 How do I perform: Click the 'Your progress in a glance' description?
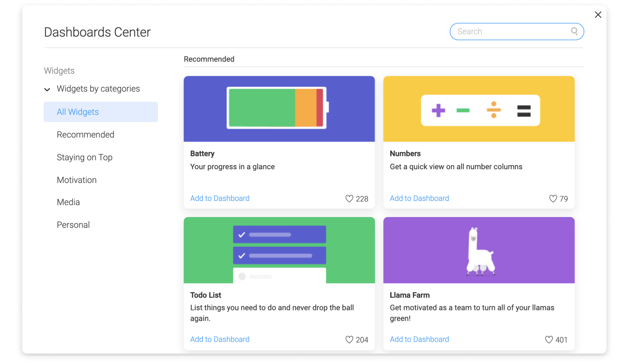click(232, 167)
